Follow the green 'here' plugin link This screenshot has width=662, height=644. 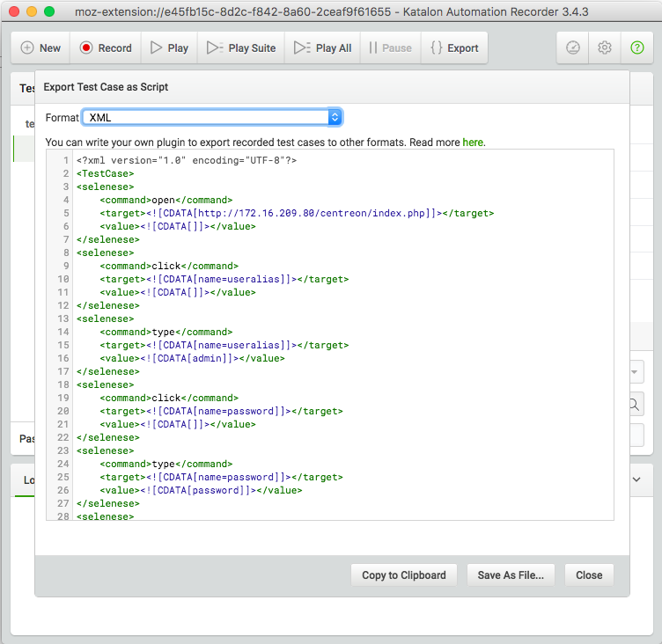473,142
